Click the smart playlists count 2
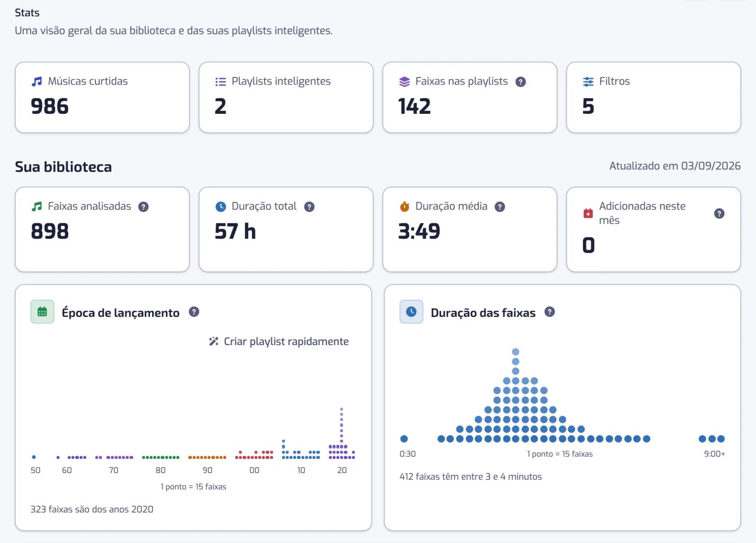 point(221,106)
